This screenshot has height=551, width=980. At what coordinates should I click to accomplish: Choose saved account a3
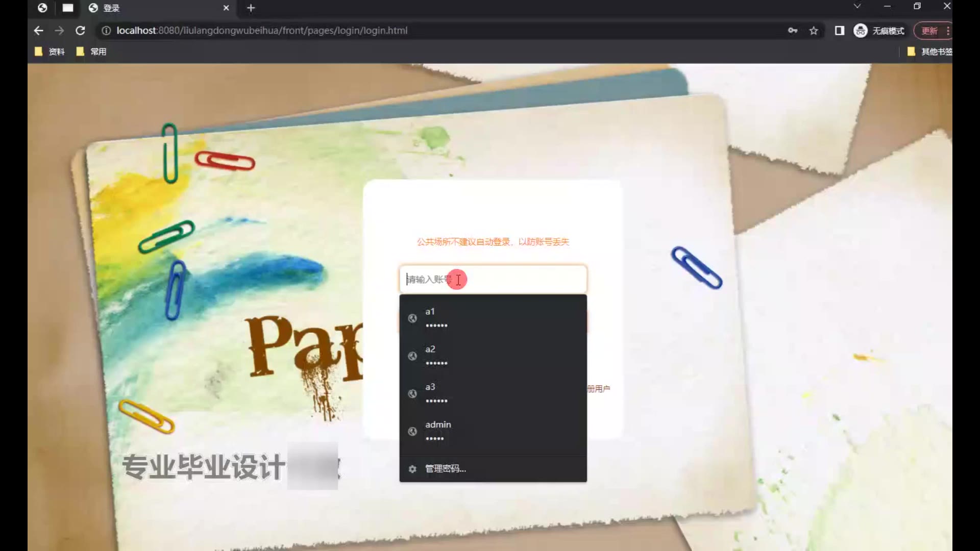[493, 393]
